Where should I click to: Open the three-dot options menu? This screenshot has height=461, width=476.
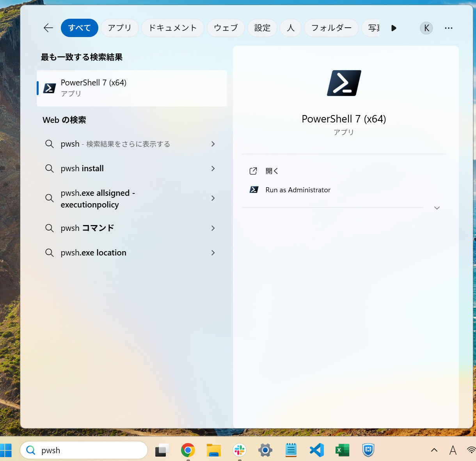449,28
